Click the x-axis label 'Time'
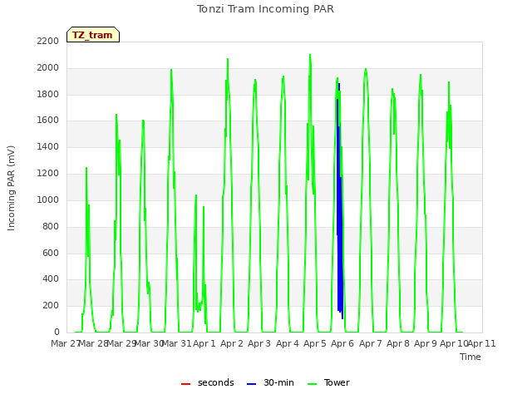The width and height of the screenshot is (532, 399). pyautogui.click(x=470, y=357)
